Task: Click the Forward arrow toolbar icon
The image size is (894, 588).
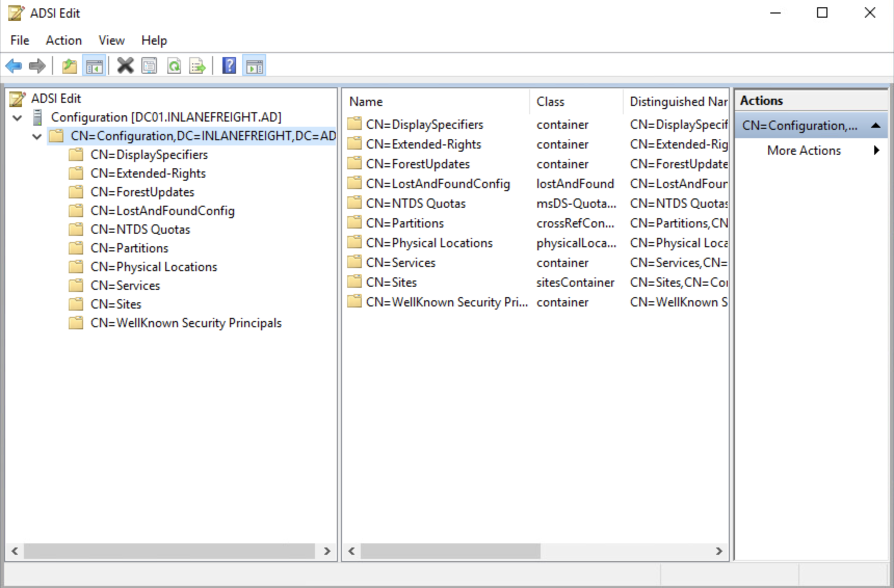Action: [37, 66]
